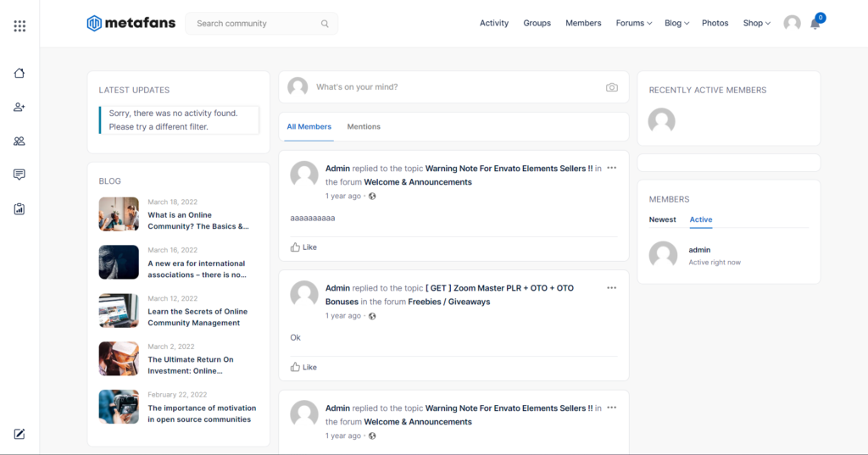Click the thumbnail for the March 18 blog post
The image size is (868, 455).
(x=119, y=214)
